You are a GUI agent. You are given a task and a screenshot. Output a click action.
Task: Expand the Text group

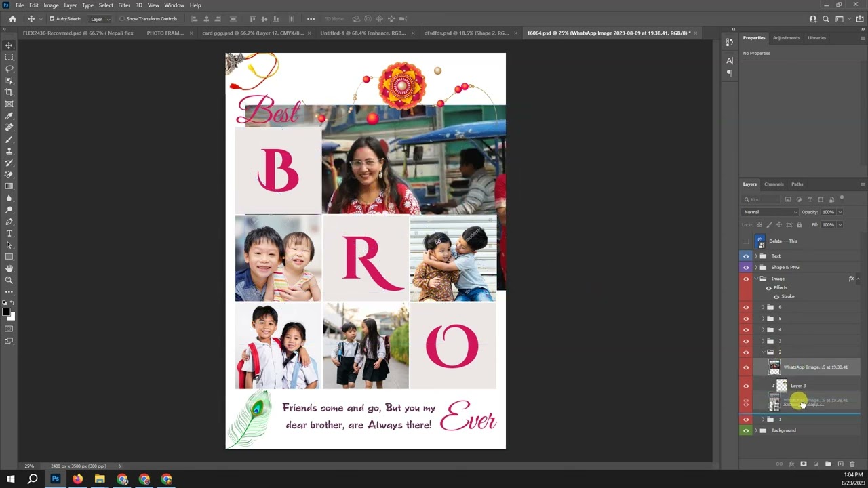tap(756, 256)
